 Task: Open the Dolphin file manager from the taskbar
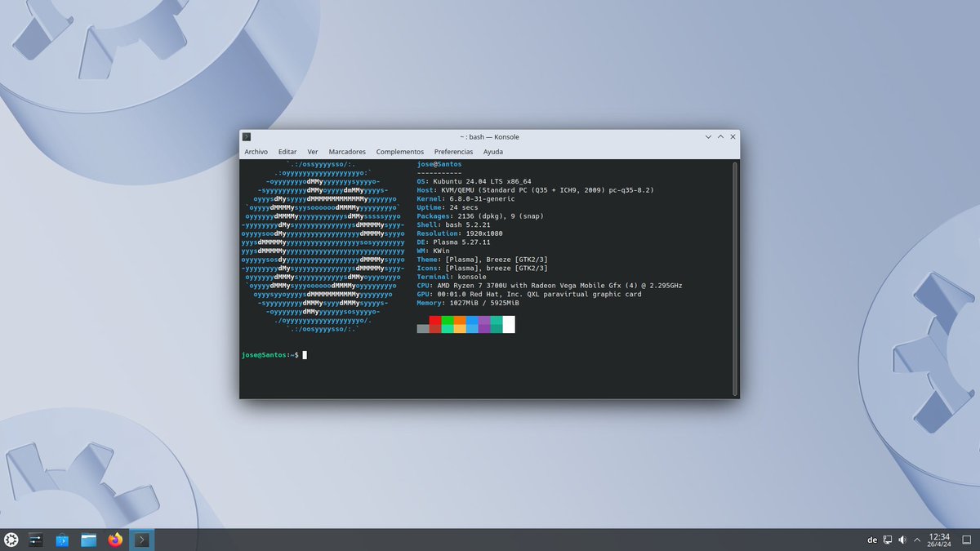click(88, 540)
